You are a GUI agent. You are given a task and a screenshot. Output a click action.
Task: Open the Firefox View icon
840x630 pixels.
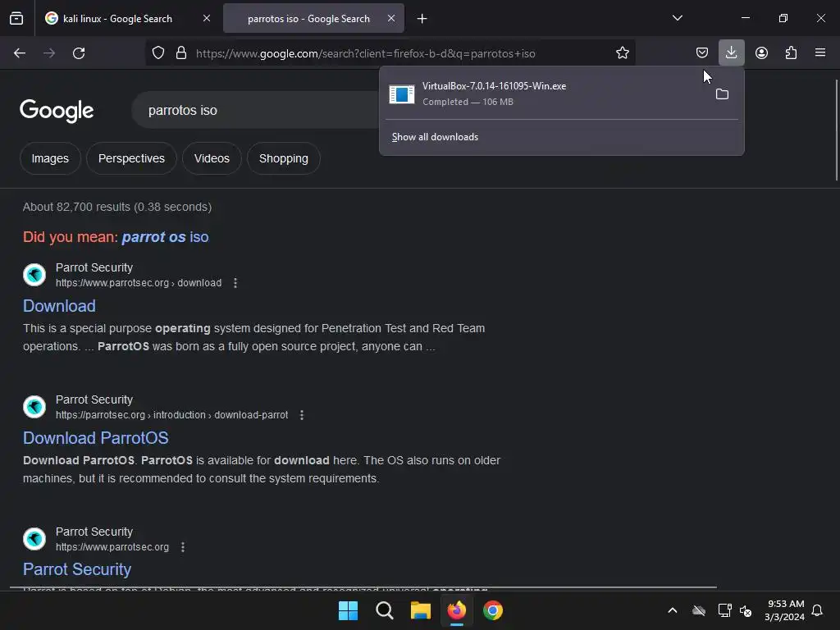click(16, 18)
